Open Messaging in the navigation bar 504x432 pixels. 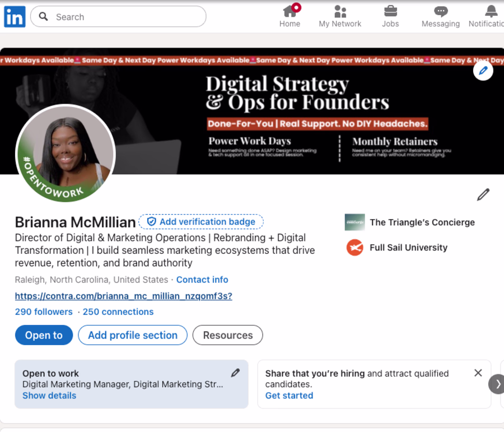coord(440,16)
